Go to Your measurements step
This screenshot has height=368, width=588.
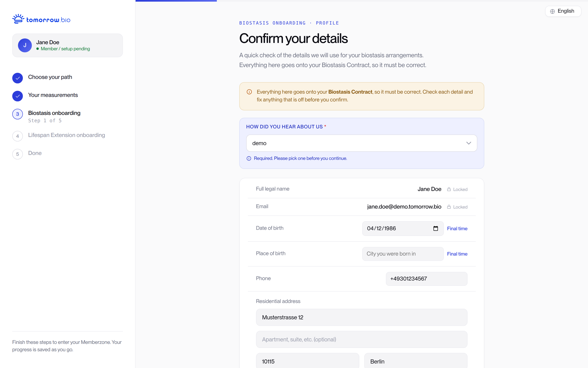pyautogui.click(x=53, y=95)
